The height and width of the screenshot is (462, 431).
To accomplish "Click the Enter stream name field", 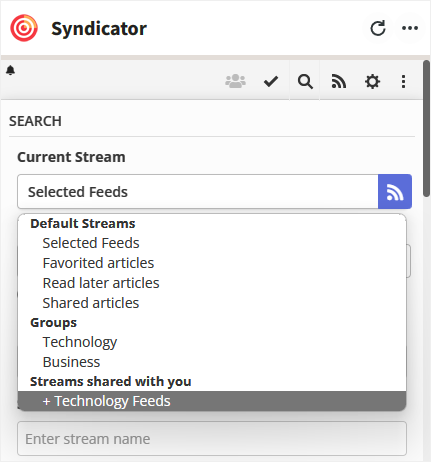I will [x=212, y=439].
